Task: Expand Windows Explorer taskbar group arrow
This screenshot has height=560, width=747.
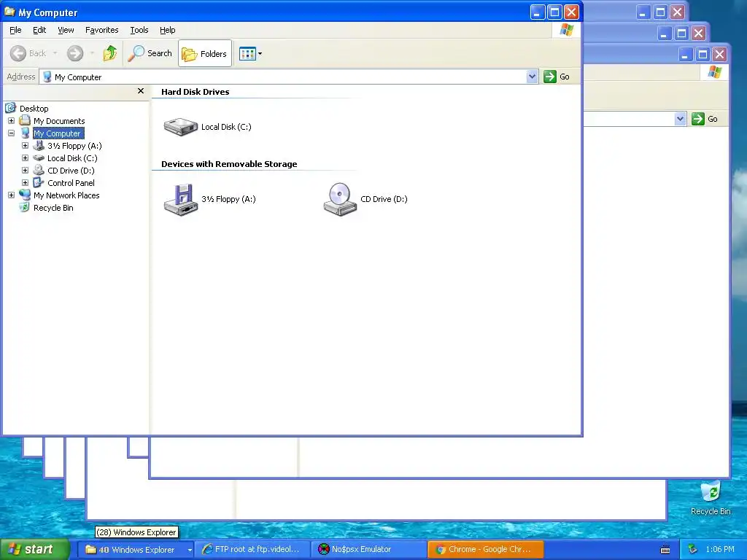Action: (x=189, y=550)
